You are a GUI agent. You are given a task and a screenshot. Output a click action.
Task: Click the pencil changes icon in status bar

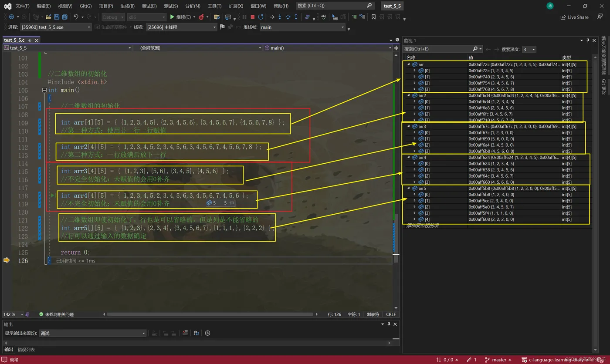point(469,360)
